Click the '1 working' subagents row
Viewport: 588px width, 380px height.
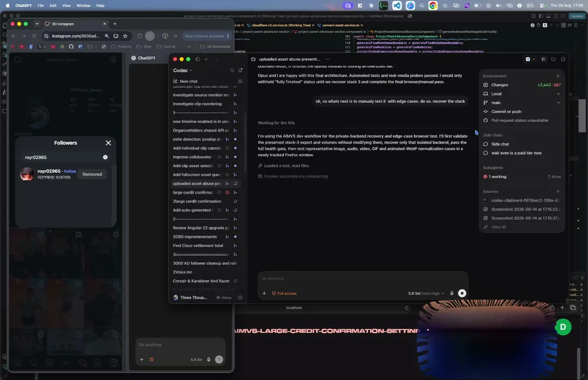point(521,177)
